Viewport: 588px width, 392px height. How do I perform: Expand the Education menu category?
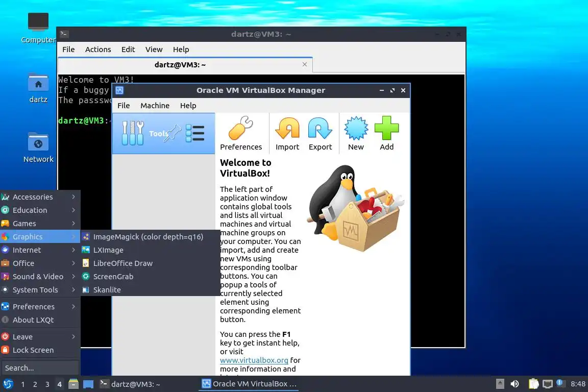40,210
